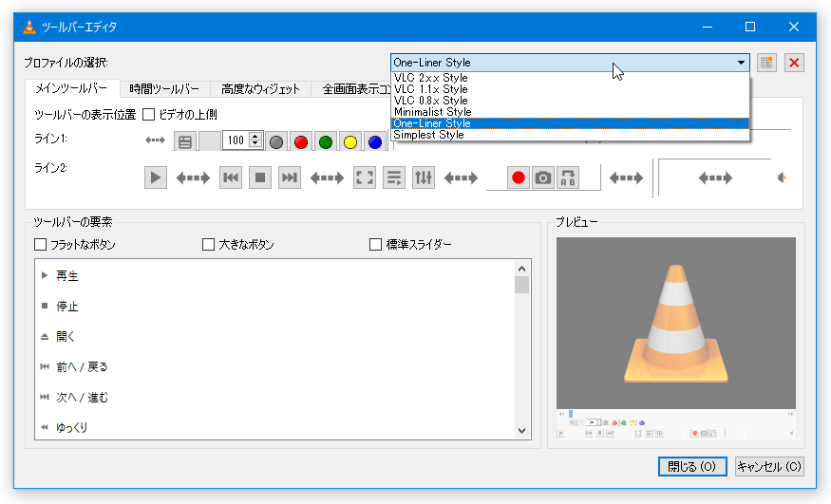Select the gray teletext transparency circle
Viewport: 831px width, 504px height.
pyautogui.click(x=276, y=141)
